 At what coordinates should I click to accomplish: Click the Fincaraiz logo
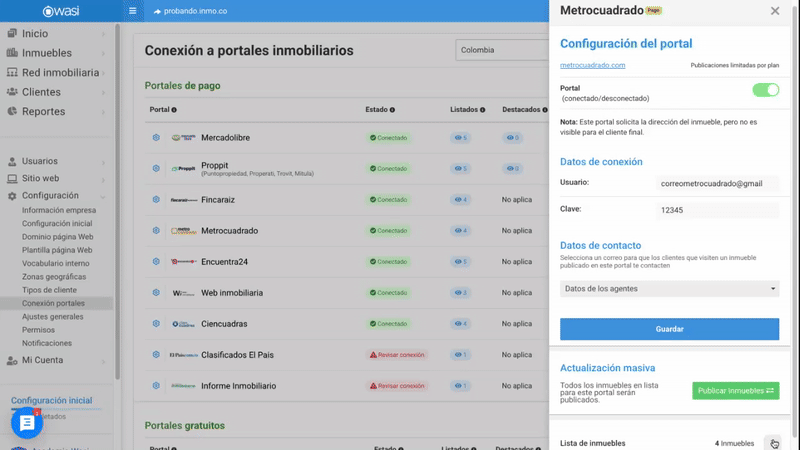pyautogui.click(x=184, y=200)
